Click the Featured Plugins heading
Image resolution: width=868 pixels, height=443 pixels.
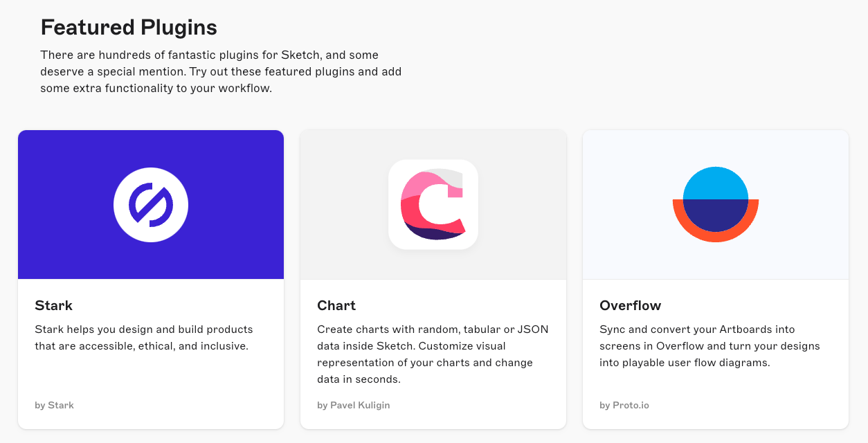(x=129, y=28)
